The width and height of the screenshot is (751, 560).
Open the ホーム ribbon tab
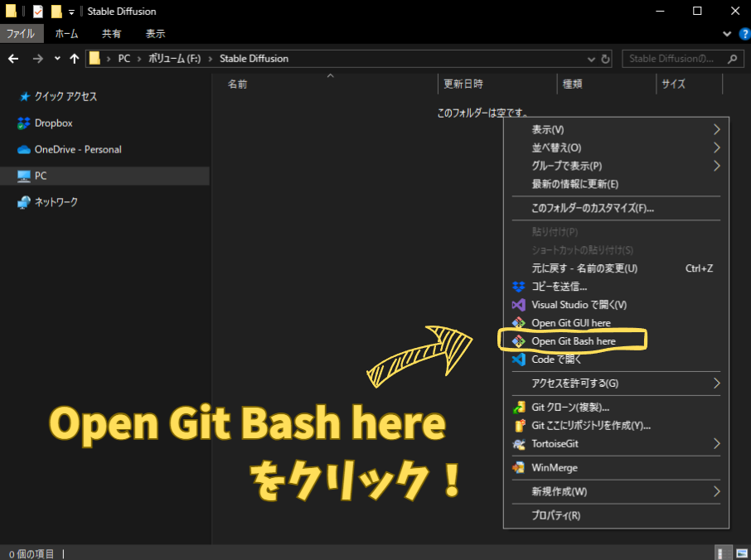(x=66, y=34)
